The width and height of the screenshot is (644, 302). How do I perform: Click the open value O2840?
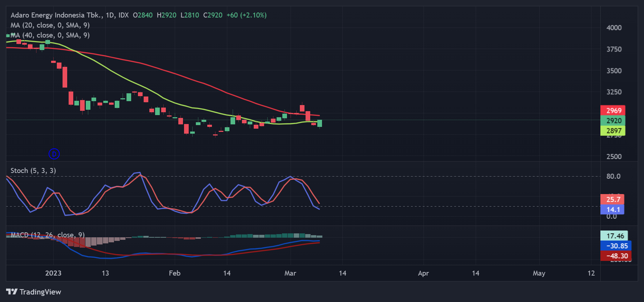143,15
